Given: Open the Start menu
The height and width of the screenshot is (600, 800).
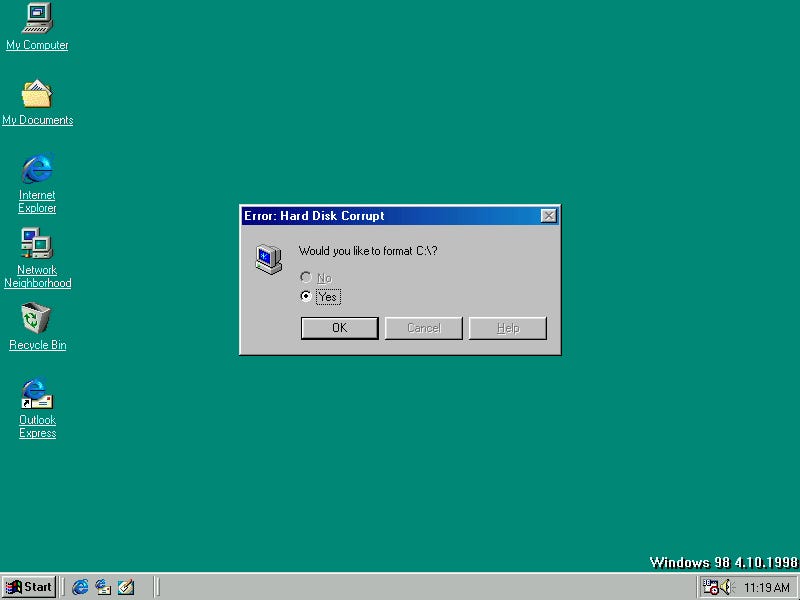Looking at the screenshot, I should coord(29,587).
